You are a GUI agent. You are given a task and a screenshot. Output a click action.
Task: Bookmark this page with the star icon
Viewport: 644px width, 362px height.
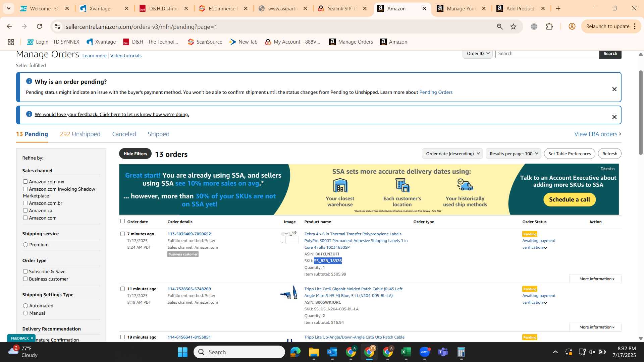(x=513, y=26)
